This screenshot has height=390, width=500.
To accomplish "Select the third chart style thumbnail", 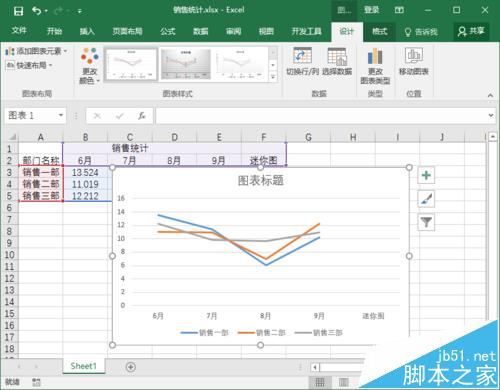I will (240, 64).
